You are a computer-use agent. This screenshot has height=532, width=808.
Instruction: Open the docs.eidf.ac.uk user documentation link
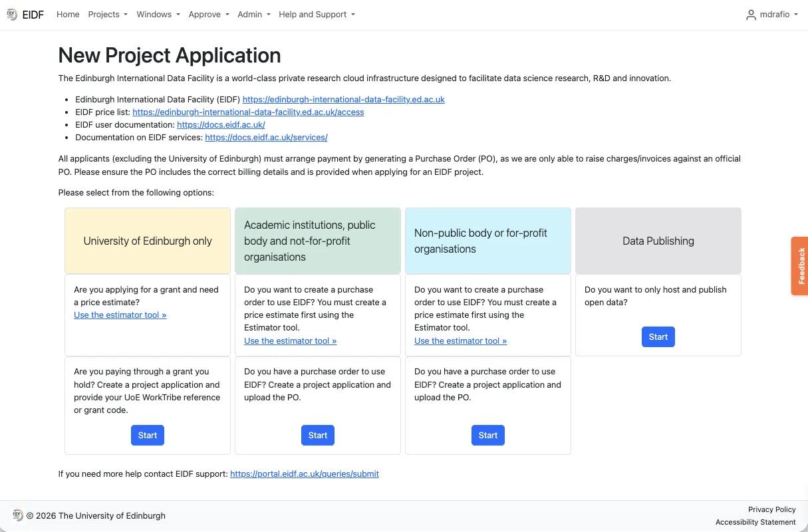(x=221, y=124)
